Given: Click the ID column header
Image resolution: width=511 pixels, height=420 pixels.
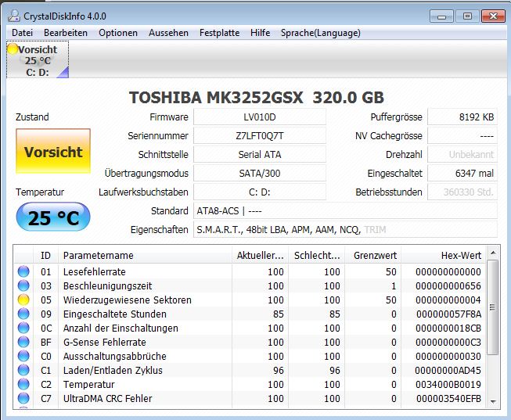Looking at the screenshot, I should pos(45,255).
